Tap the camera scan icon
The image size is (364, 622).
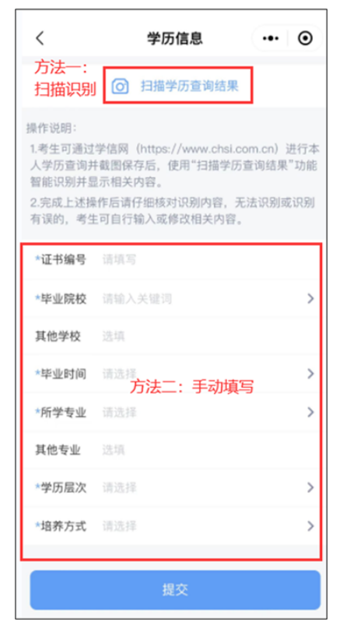120,86
